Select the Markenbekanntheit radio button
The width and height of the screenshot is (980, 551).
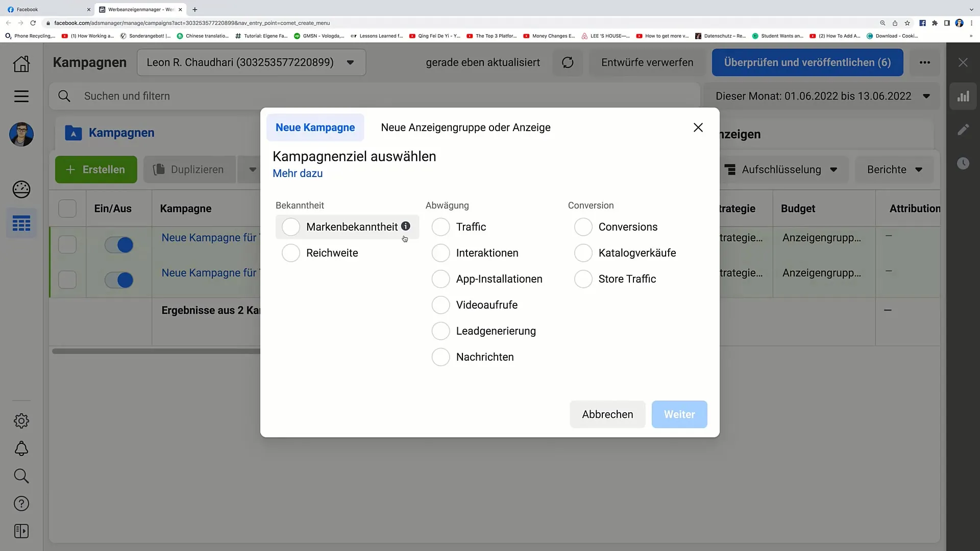(x=291, y=227)
